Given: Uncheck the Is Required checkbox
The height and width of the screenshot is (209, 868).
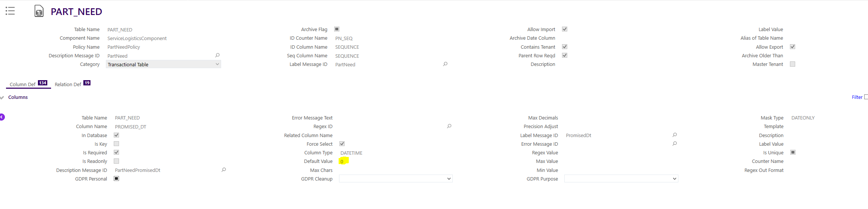Looking at the screenshot, I should [x=116, y=152].
